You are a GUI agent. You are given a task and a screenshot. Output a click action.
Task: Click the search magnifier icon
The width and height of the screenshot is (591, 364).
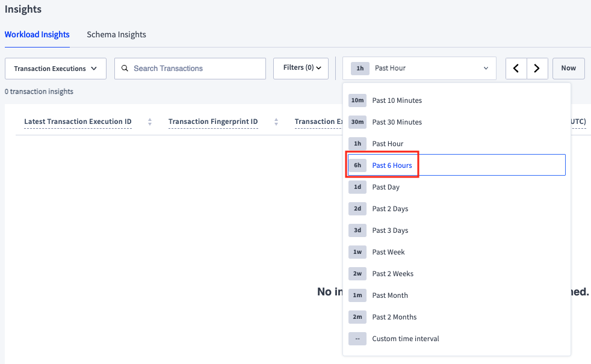[125, 69]
